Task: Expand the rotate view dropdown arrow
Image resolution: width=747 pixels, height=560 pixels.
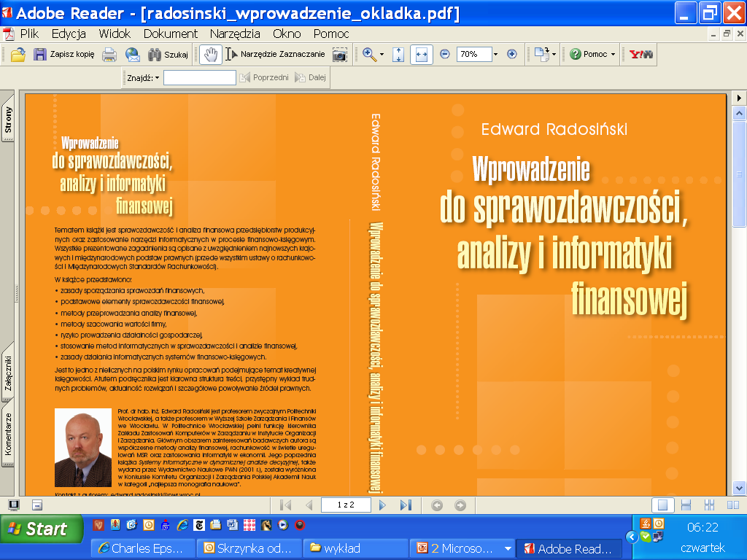Action: [554, 55]
